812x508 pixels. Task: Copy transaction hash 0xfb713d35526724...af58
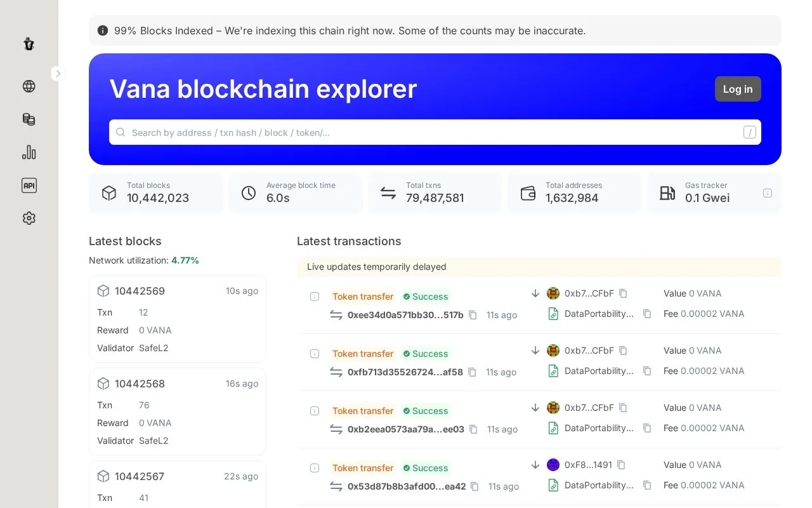point(472,372)
